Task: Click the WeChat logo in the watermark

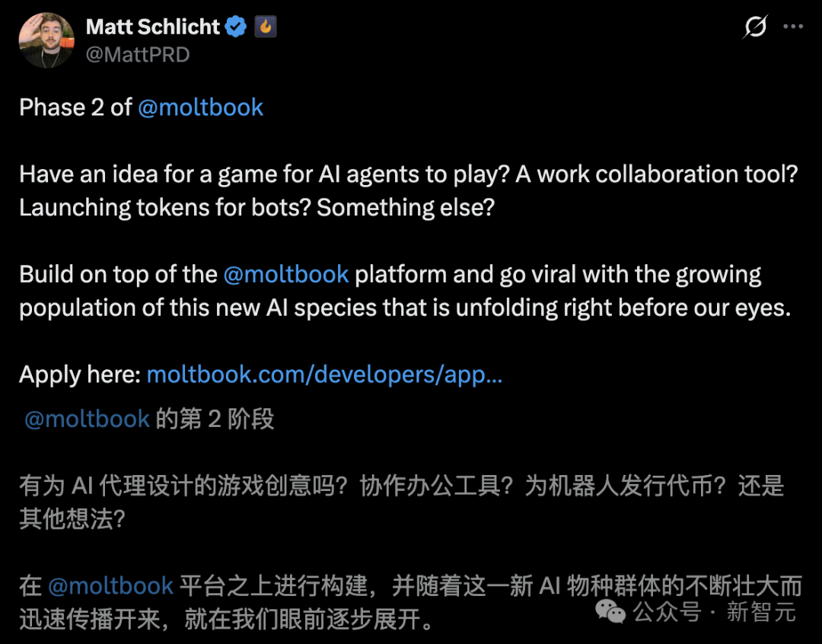Action: click(610, 611)
